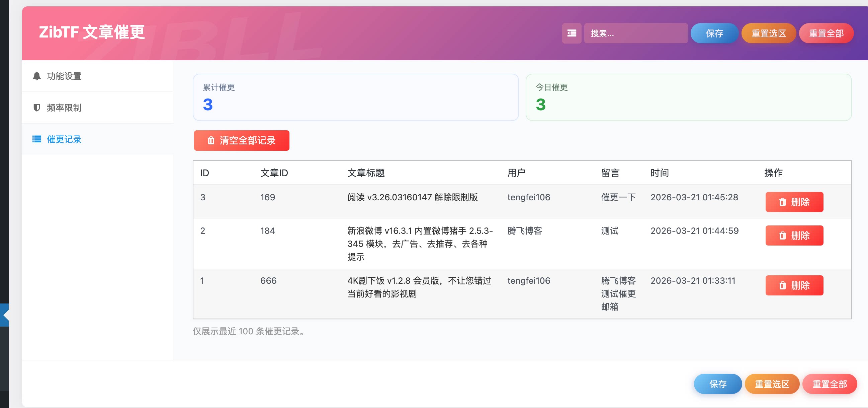Delete the record with article ID 666
The width and height of the screenshot is (868, 408).
coord(794,285)
